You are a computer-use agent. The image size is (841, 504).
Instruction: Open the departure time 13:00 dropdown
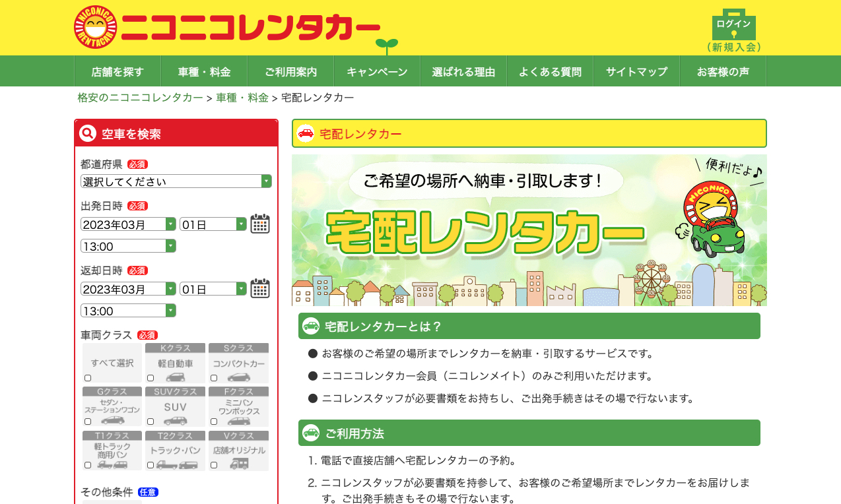pos(128,246)
